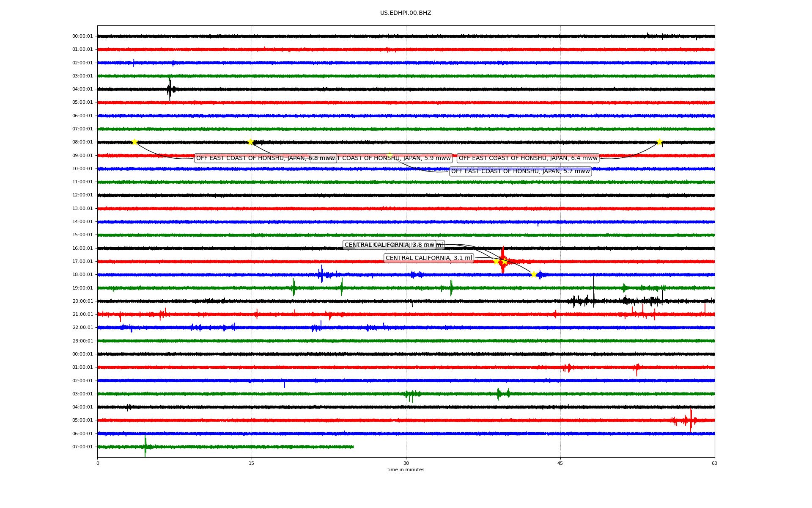Viewport: 812px width, 508px height.
Task: Click the yellow star on the blue 18:00:01 trace
Action: point(534,274)
